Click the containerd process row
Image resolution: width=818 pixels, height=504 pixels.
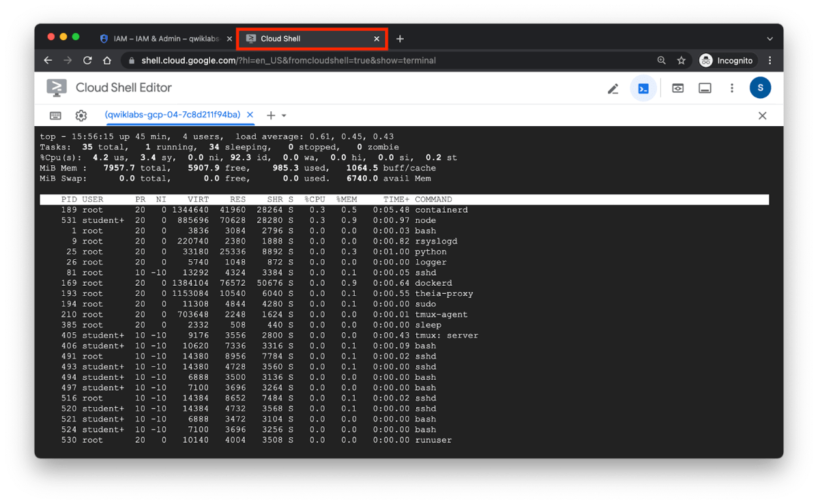[405, 210]
